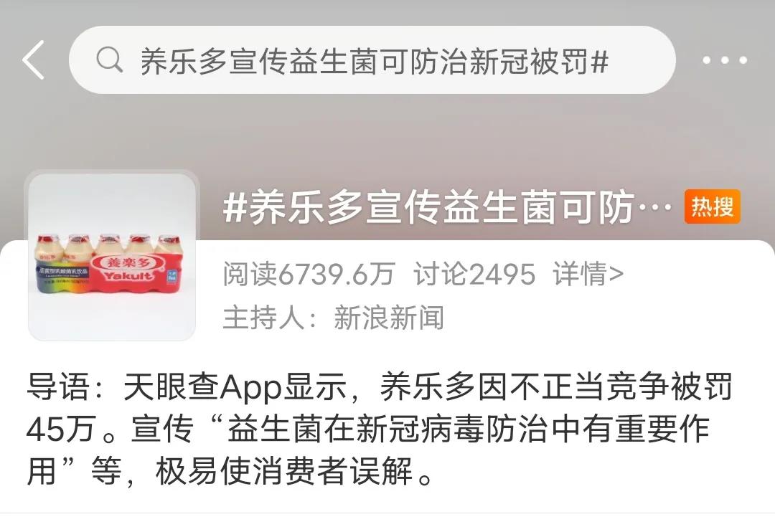Expand 详情> topic details
Image resolution: width=775 pixels, height=532 pixels.
pos(588,274)
